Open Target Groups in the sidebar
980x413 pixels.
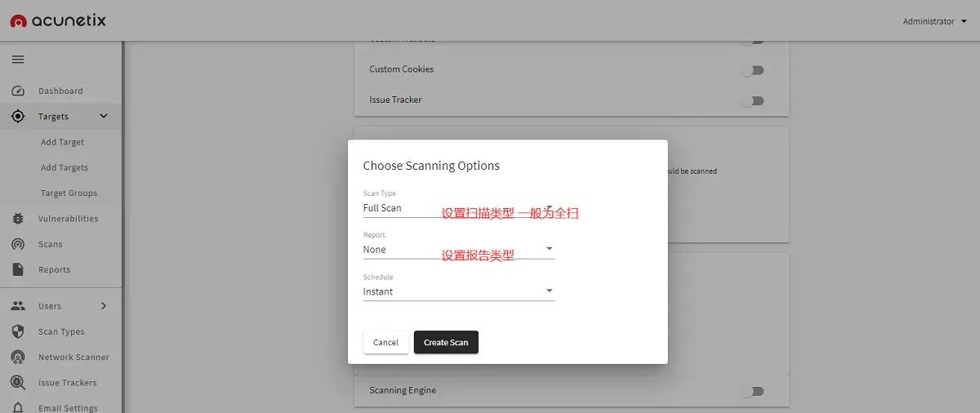tap(69, 193)
